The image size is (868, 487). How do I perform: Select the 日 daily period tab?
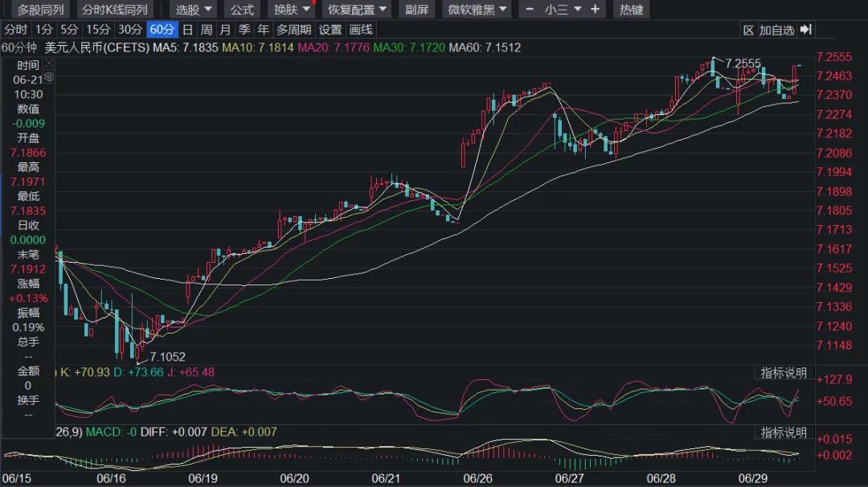[x=187, y=30]
